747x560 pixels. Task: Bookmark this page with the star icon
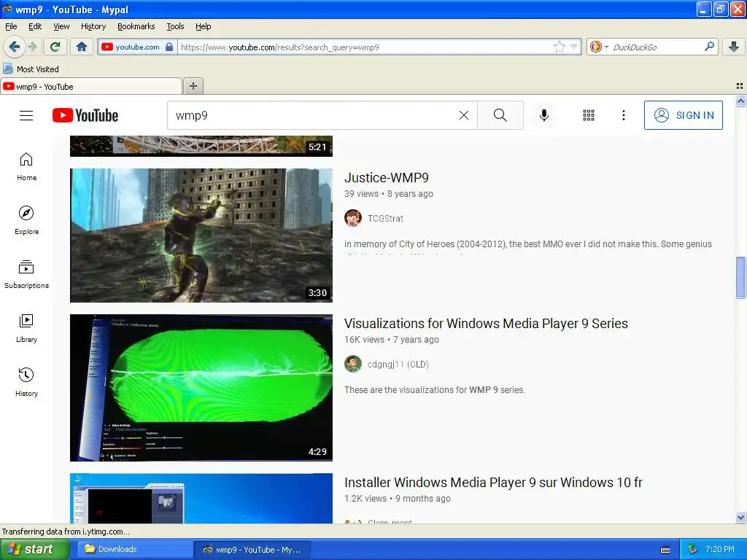[560, 47]
